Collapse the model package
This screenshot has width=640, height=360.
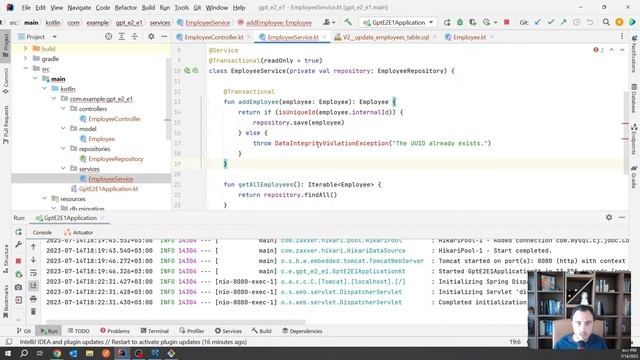pyautogui.click(x=63, y=128)
